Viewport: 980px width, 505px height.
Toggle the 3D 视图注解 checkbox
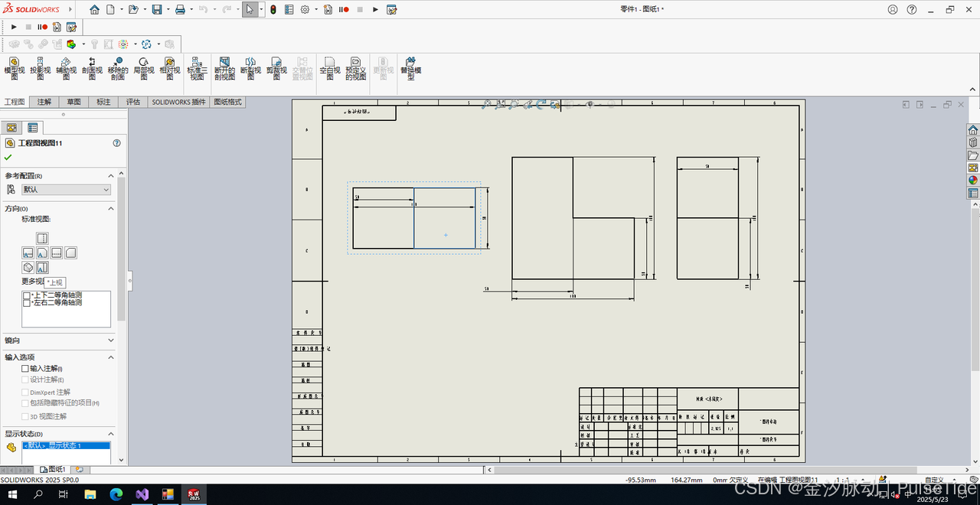(x=25, y=416)
